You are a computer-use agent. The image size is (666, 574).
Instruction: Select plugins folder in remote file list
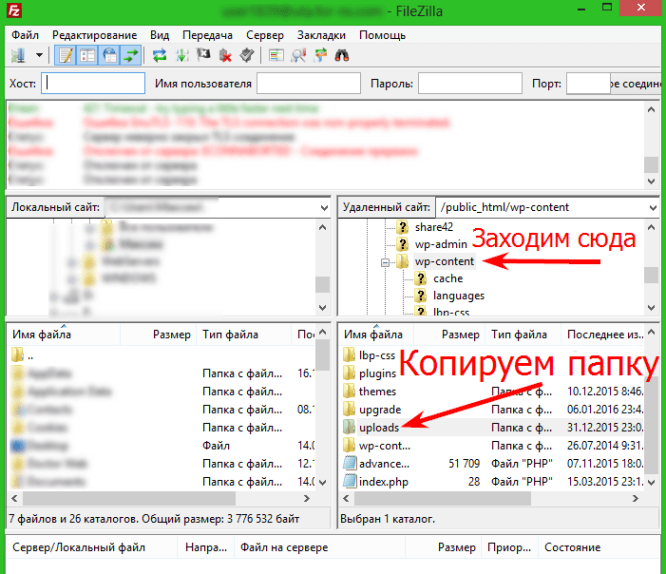pos(377,373)
